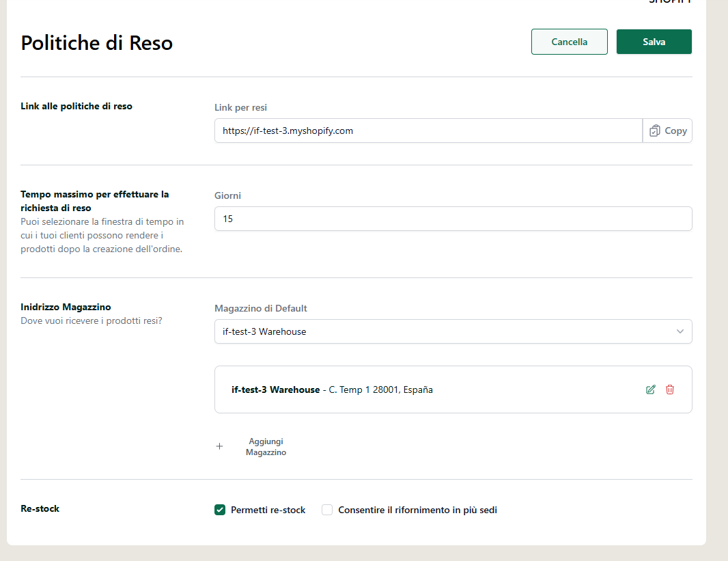Click the plus icon to add warehouse
Image resolution: width=728 pixels, height=561 pixels.
coord(220,446)
